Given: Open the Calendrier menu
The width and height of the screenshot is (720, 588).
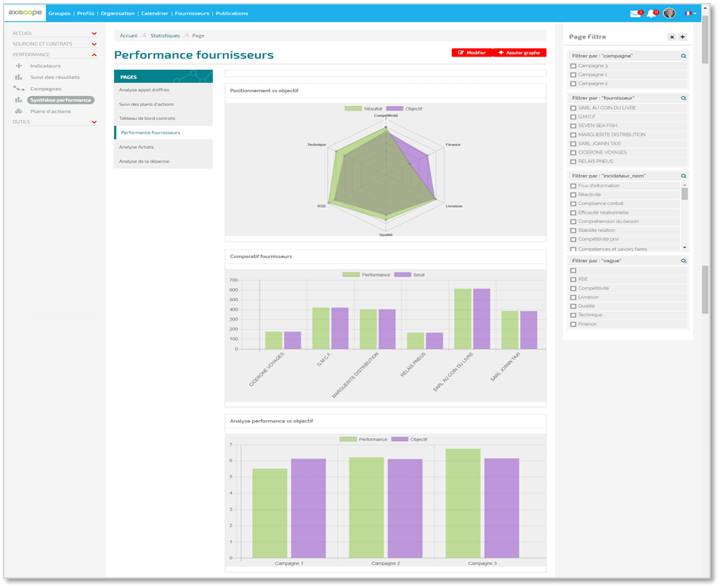Looking at the screenshot, I should [155, 13].
